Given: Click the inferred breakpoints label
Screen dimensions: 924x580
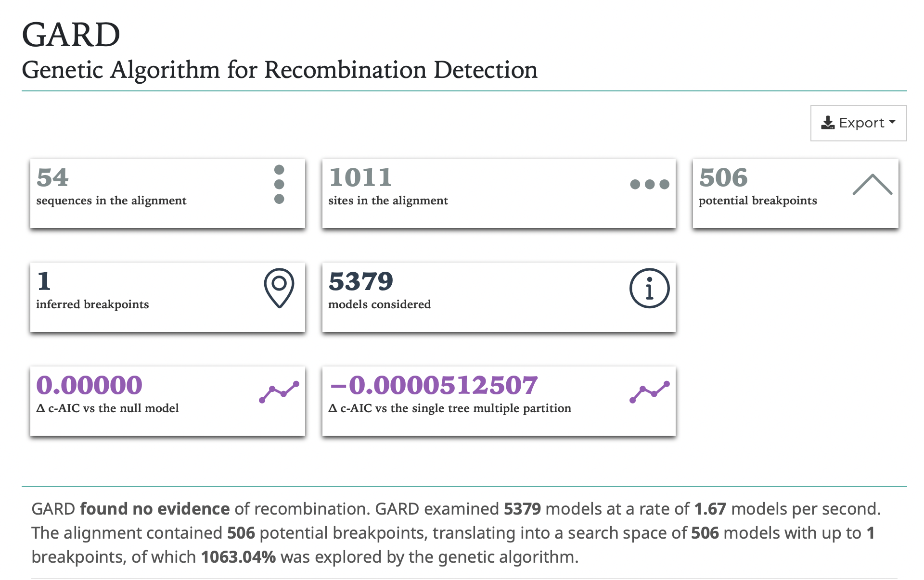Looking at the screenshot, I should click(x=92, y=304).
